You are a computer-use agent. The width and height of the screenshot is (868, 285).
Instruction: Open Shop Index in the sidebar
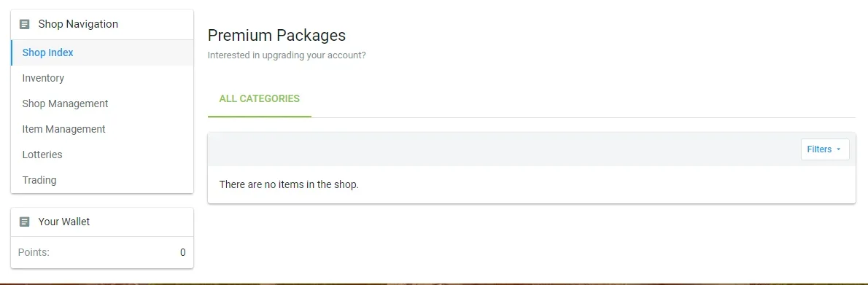coord(102,53)
